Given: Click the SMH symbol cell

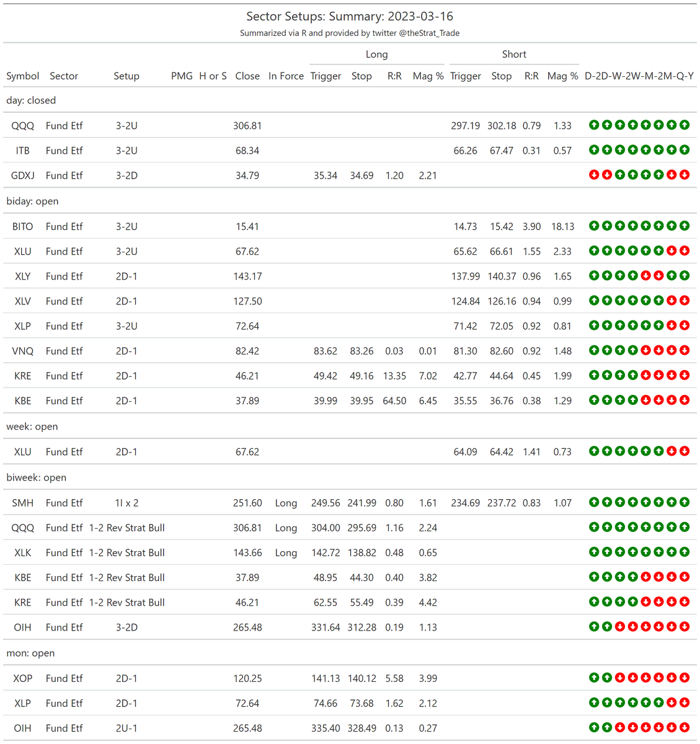Looking at the screenshot, I should click(x=23, y=503).
